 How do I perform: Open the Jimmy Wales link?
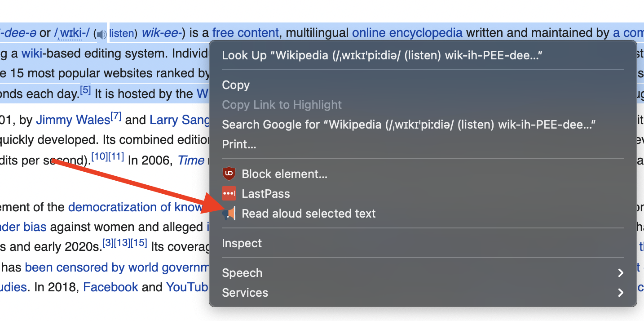tap(73, 120)
